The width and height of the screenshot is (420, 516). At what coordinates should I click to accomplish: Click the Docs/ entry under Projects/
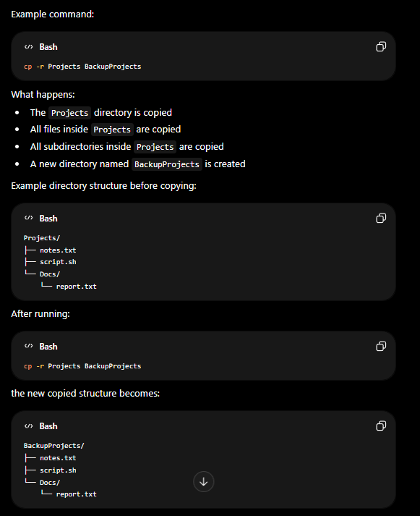click(50, 274)
